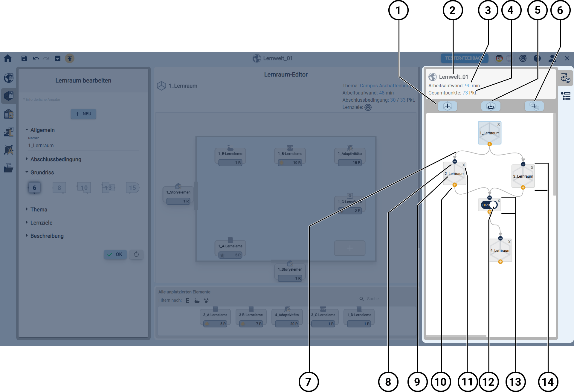Click the Name field containing 1_Lernraum
The width and height of the screenshot is (574, 392).
(x=83, y=146)
